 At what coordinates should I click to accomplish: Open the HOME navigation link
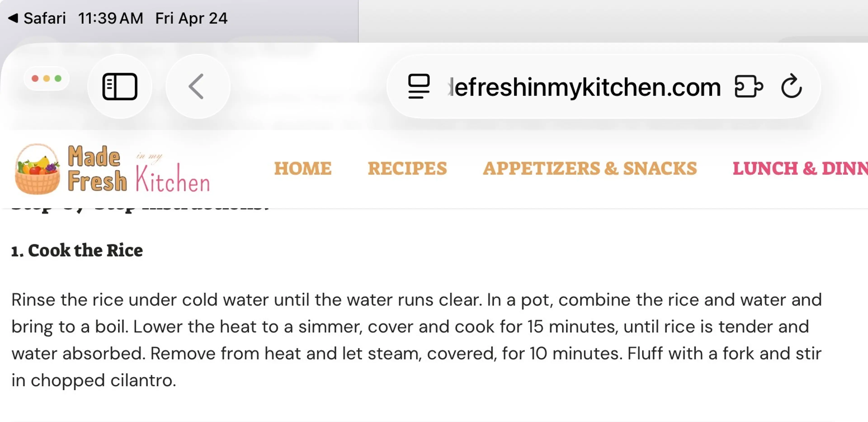click(x=303, y=168)
